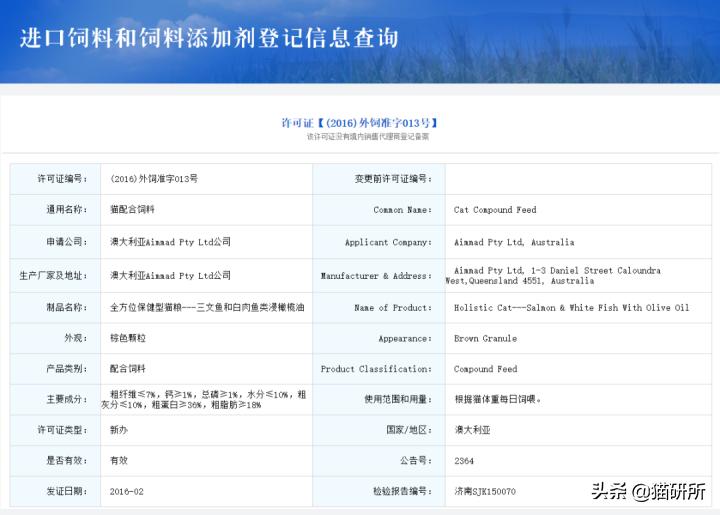
Task: Select Holistic Cat Salmon & White Fish text
Action: click(572, 308)
